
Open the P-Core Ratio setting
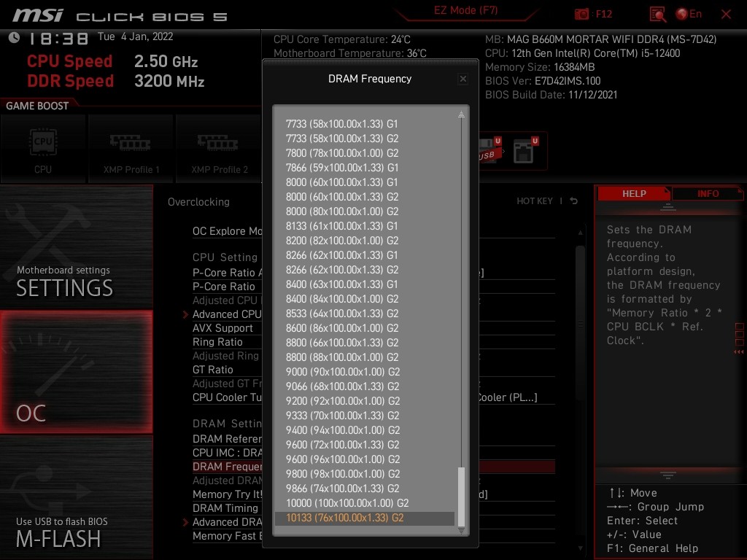tap(223, 287)
